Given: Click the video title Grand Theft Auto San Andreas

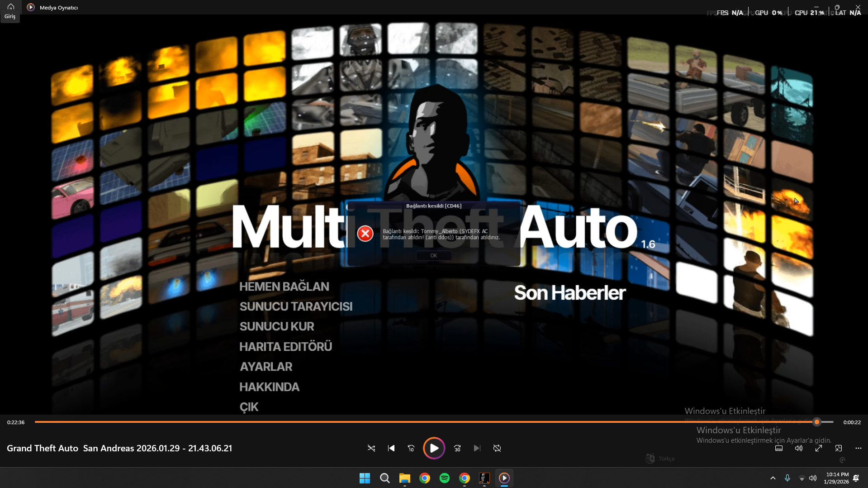Looking at the screenshot, I should (x=119, y=448).
